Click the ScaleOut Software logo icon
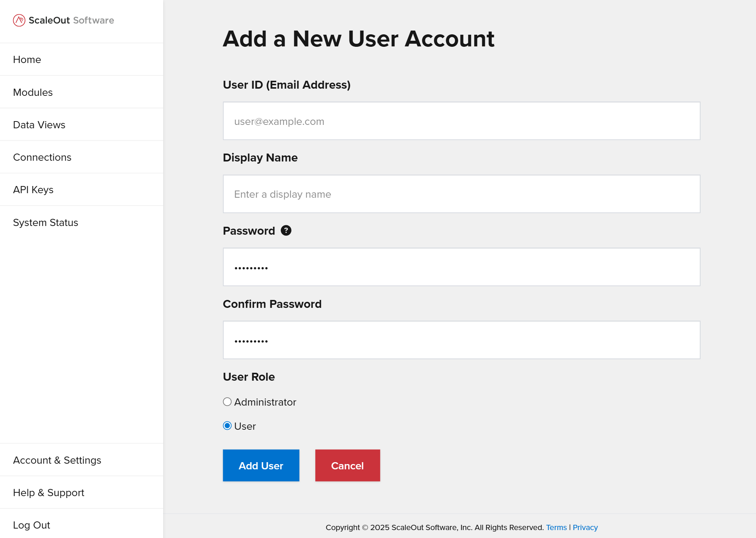 tap(19, 20)
